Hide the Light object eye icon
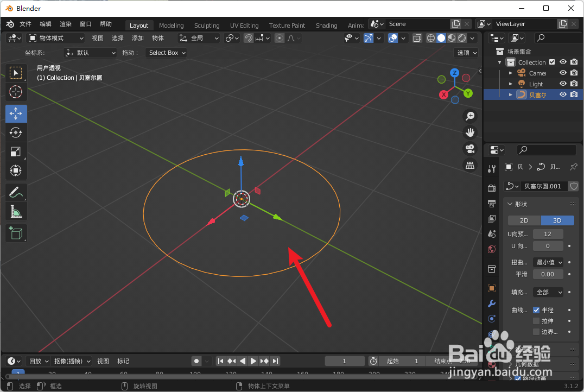This screenshot has width=584, height=392. click(563, 84)
